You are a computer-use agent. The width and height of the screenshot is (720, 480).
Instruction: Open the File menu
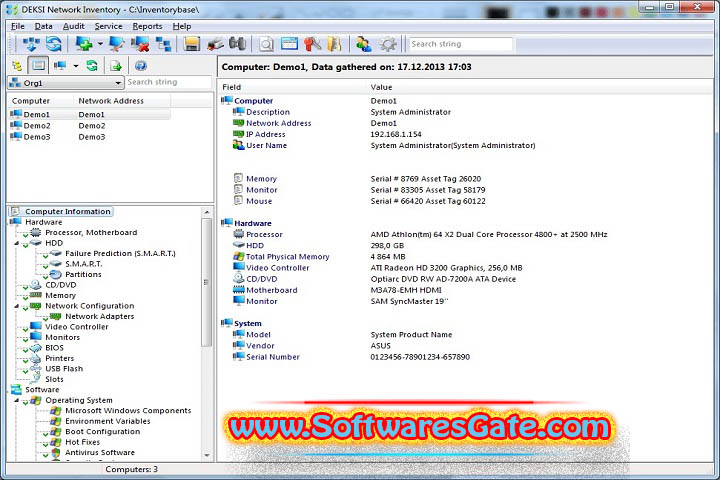coord(17,26)
